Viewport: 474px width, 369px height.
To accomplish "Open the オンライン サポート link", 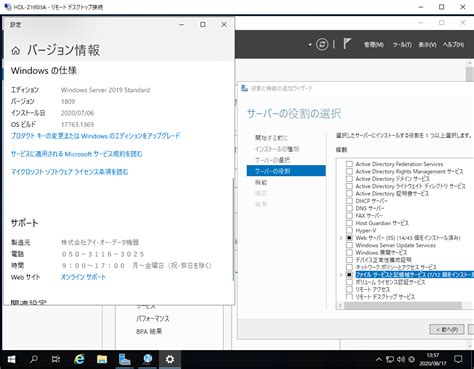I will point(83,277).
